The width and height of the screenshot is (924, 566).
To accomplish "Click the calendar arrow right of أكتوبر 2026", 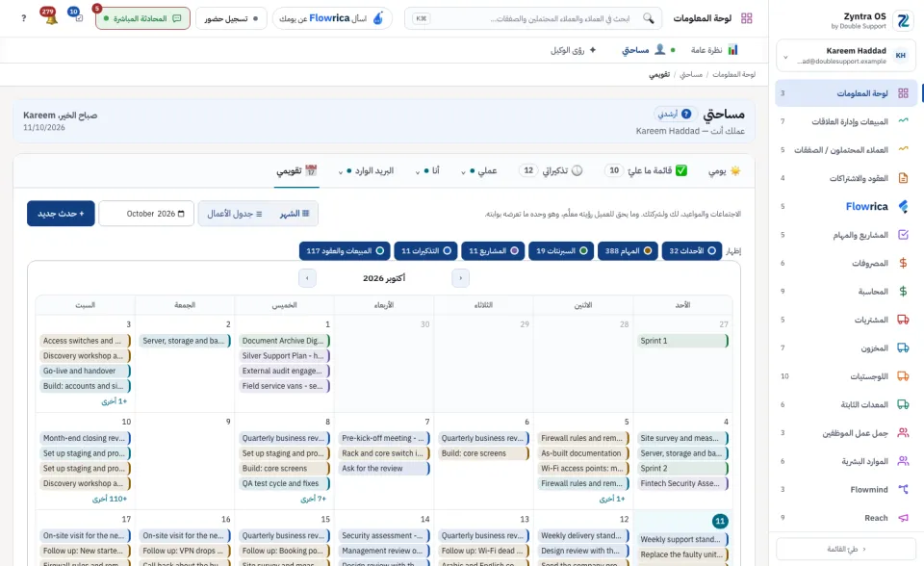I will 460,277.
